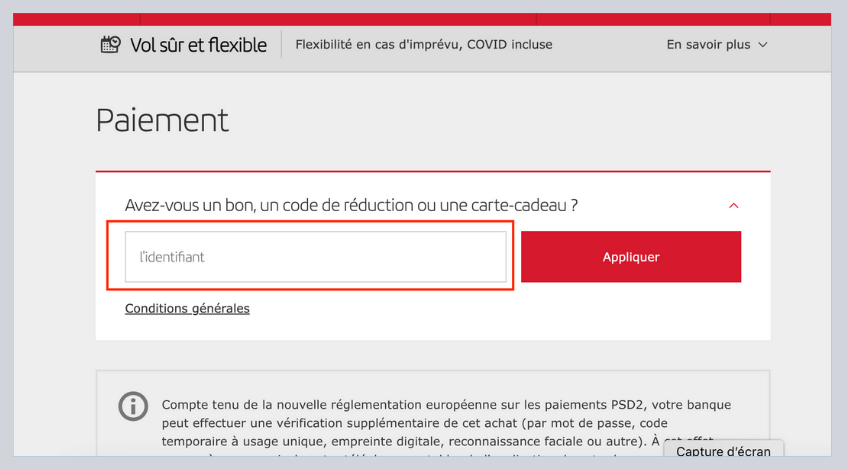
Task: Click the calendar clock icon beside Vol sûr et flexible
Action: point(110,44)
